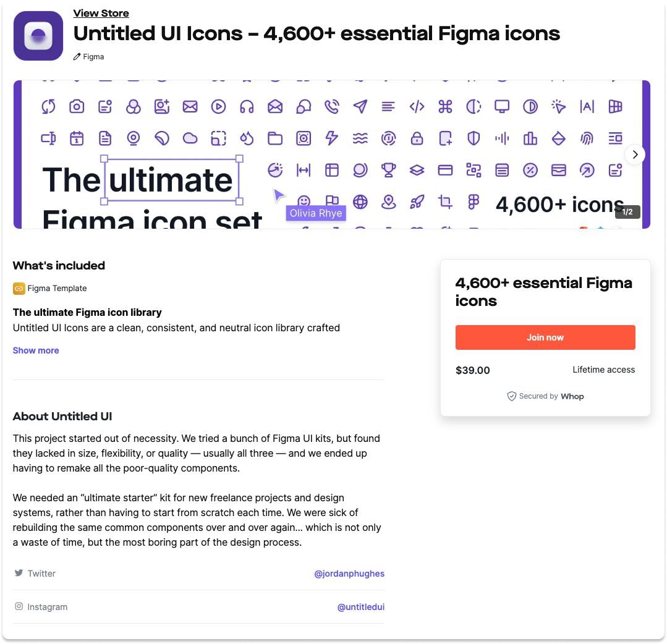Viewport: 667px width, 644px height.
Task: Click the Figma Template label
Action: point(57,289)
